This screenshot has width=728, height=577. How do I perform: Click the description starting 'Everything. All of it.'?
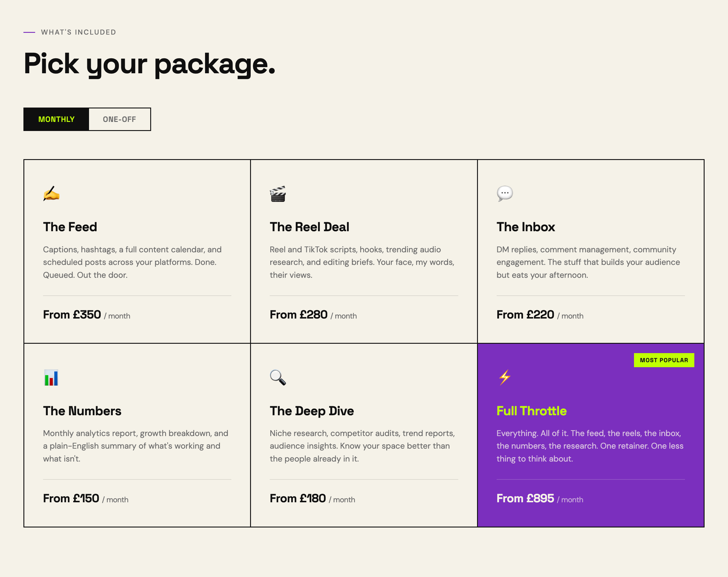tap(589, 446)
